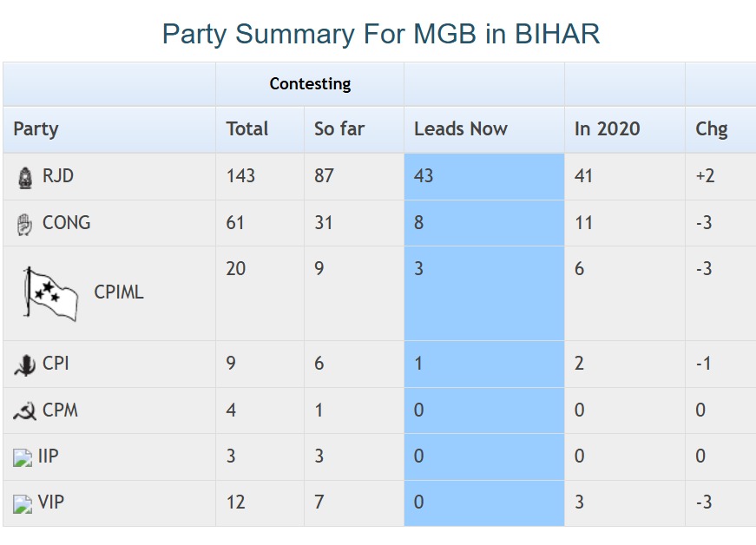This screenshot has width=756, height=545.
Task: Click the CONG hand party symbol
Action: pos(24,224)
